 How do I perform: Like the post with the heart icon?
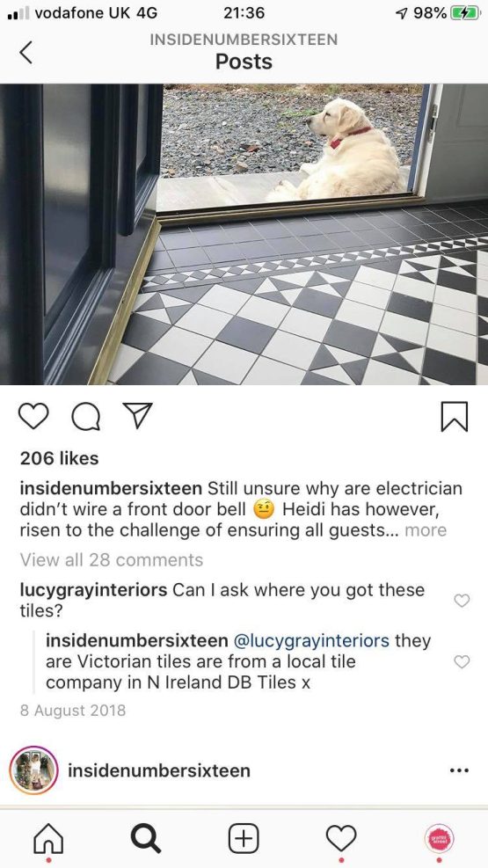(33, 416)
